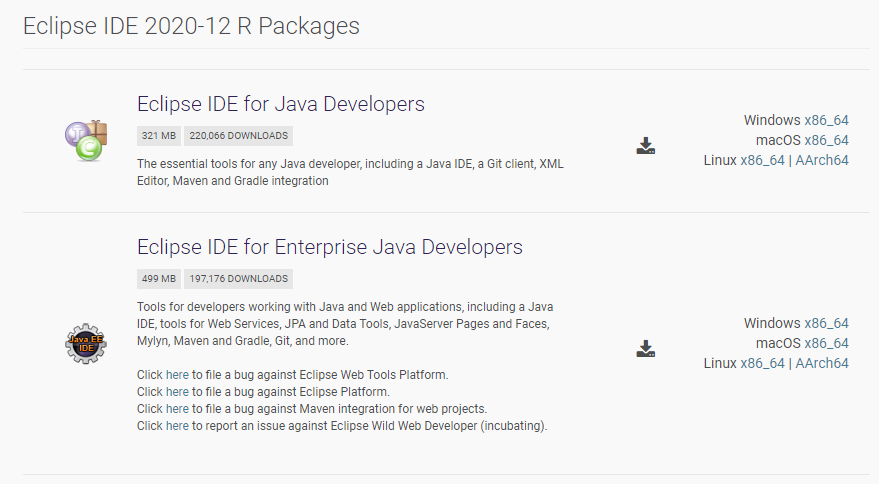Download Java Developers macOS x86_64 build
This screenshot has height=484, width=879.
pos(826,140)
